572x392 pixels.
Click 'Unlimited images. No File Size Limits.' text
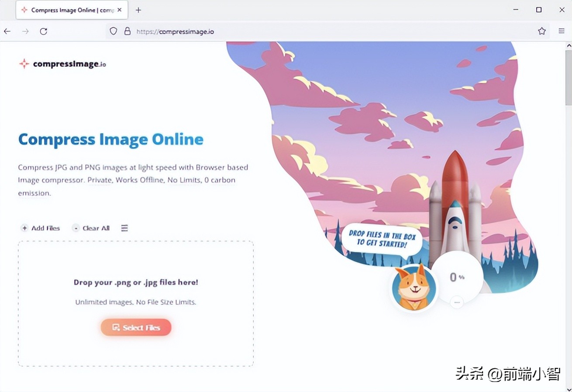[136, 302]
